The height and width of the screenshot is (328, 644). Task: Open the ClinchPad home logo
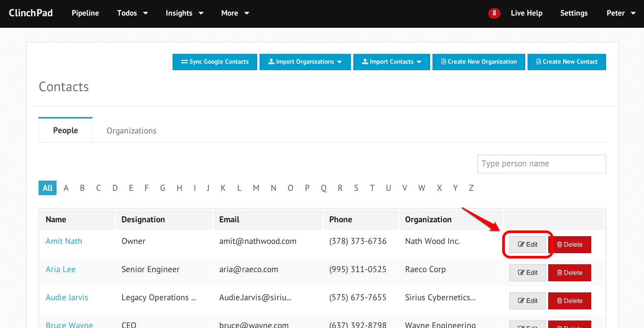point(31,13)
